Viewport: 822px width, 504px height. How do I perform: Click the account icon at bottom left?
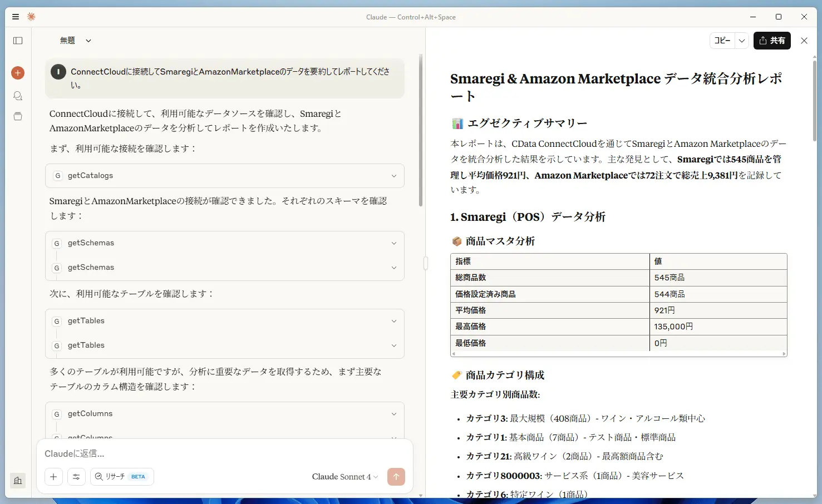[17, 481]
